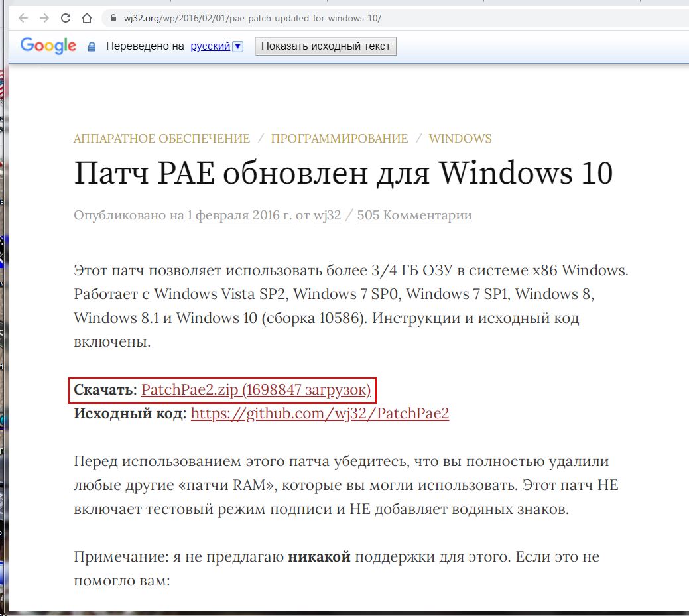Open the 505 Комментарии link
Viewport: 689px width, 616px height.
point(414,215)
